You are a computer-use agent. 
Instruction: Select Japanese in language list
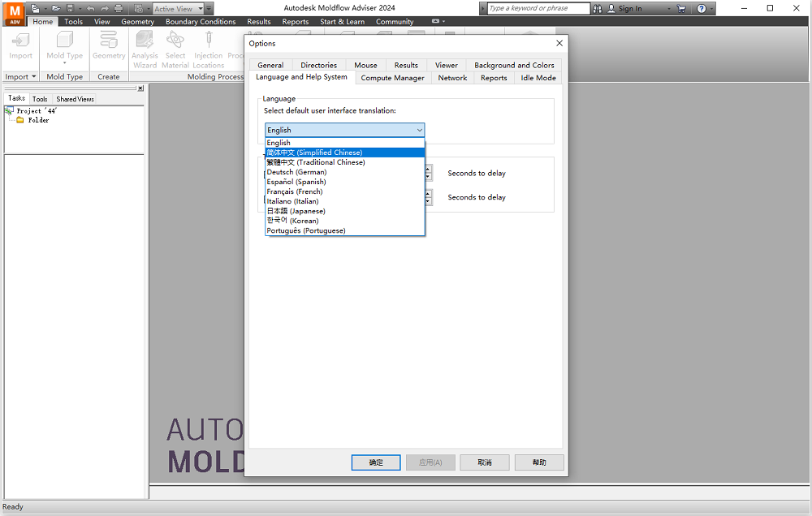click(345, 211)
